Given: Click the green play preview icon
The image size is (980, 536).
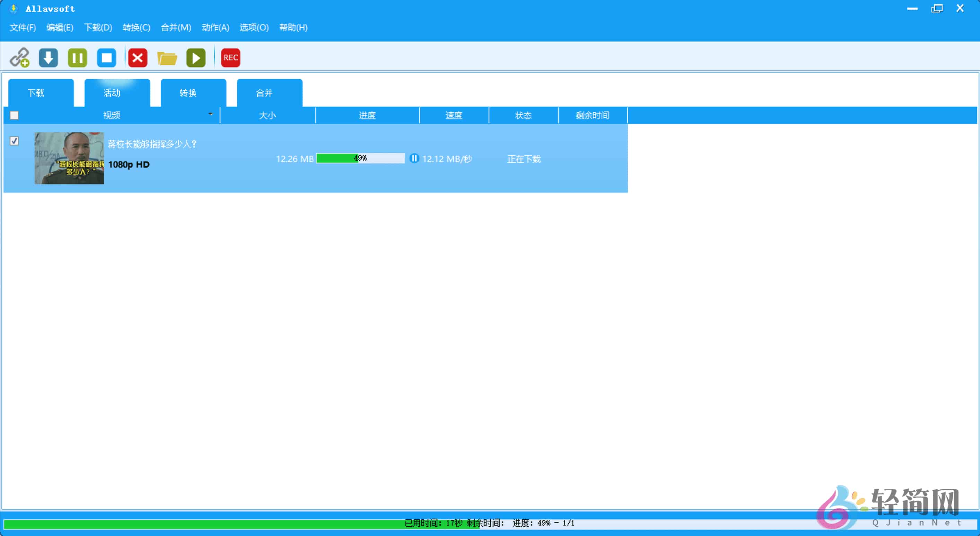Looking at the screenshot, I should click(195, 57).
